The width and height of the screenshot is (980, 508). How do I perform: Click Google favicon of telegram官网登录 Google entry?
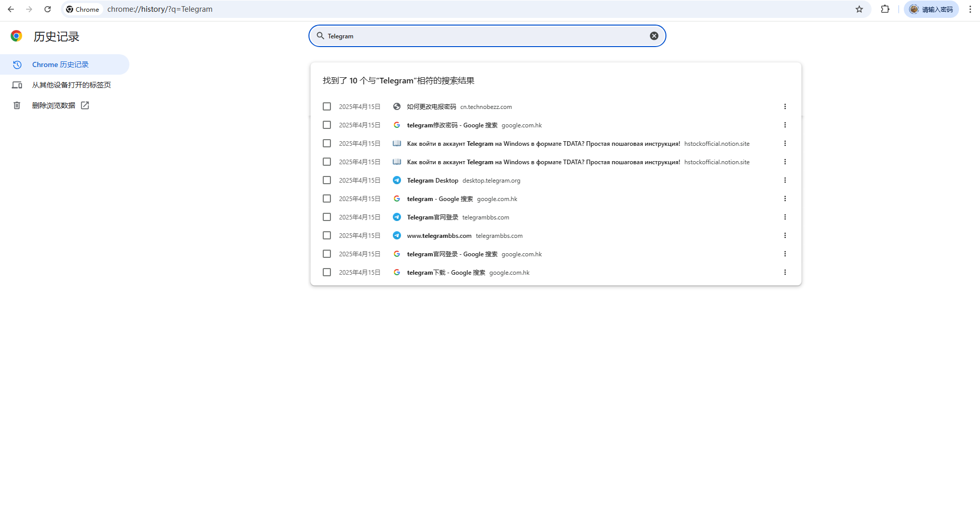(x=396, y=254)
